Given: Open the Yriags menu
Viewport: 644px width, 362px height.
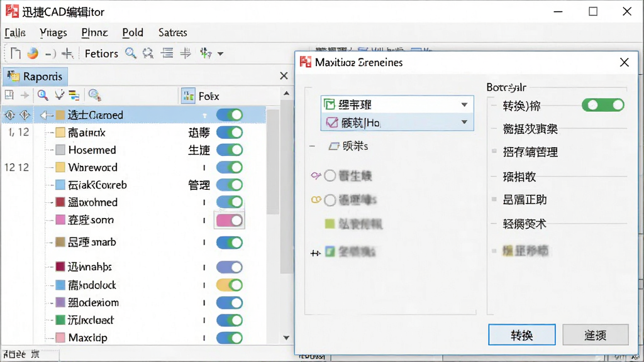Looking at the screenshot, I should 53,33.
